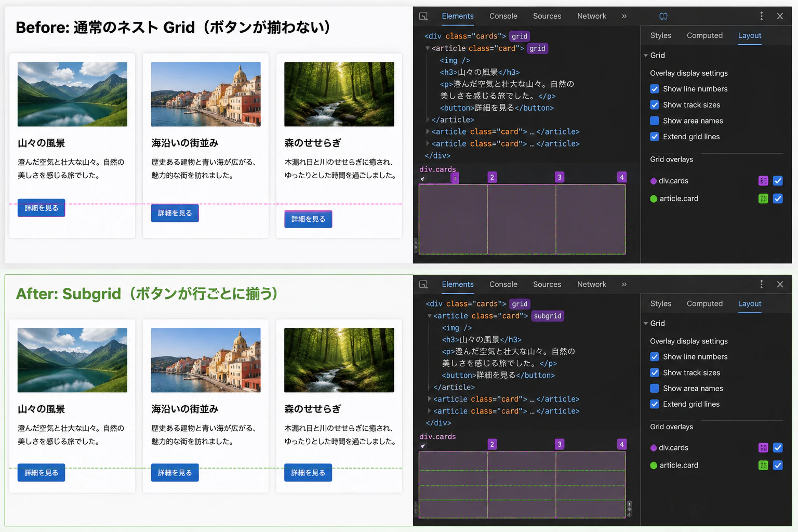Collapse the Grid section in After Layout pane
The width and height of the screenshot is (798, 532).
646,323
